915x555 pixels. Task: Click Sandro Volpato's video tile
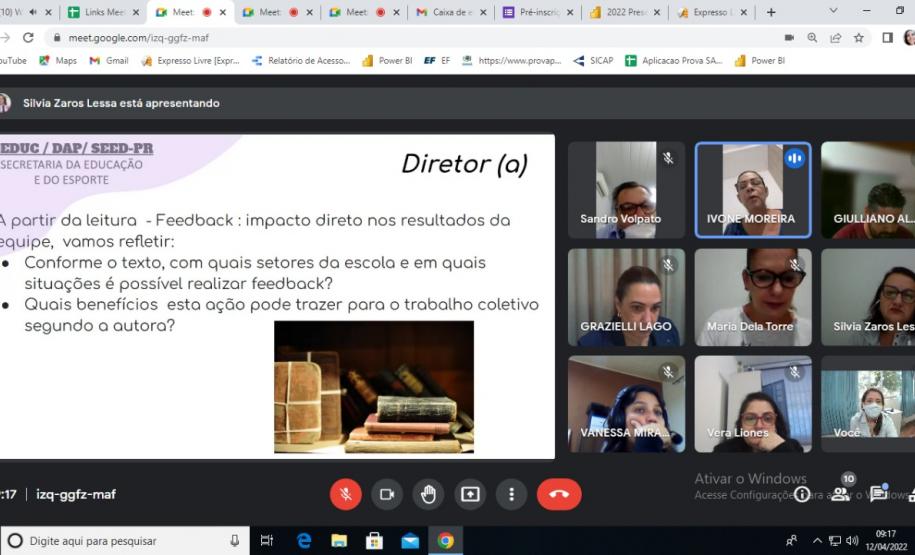[626, 190]
